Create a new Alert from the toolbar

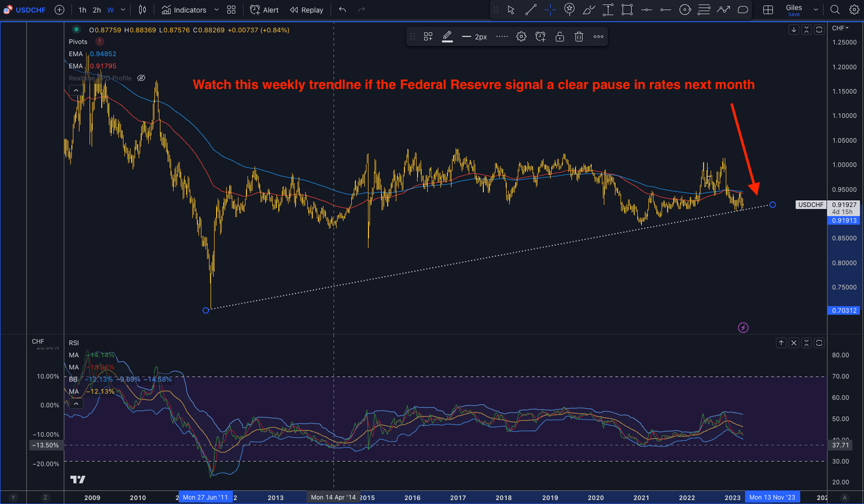tap(264, 10)
